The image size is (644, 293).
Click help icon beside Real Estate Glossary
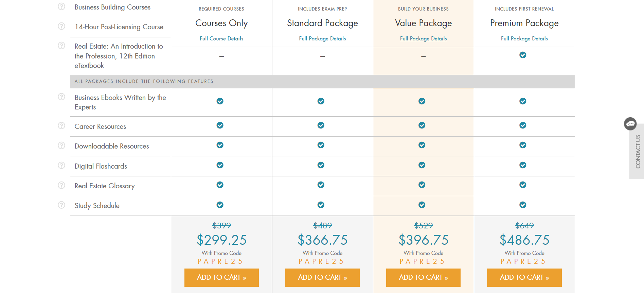tap(61, 185)
